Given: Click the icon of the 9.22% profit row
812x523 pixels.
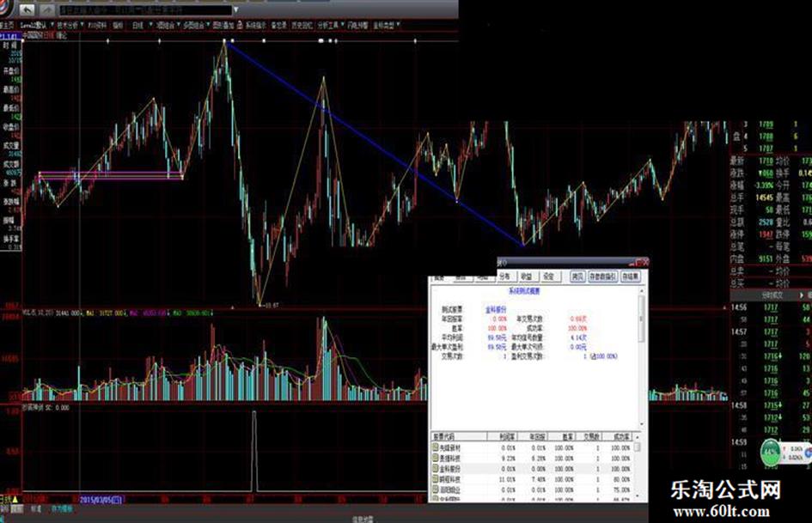Looking at the screenshot, I should (x=436, y=458).
